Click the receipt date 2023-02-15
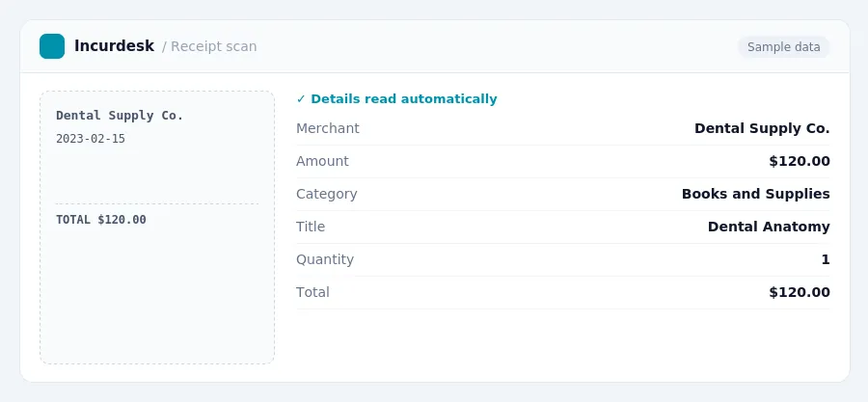The width and height of the screenshot is (868, 402). [x=91, y=139]
